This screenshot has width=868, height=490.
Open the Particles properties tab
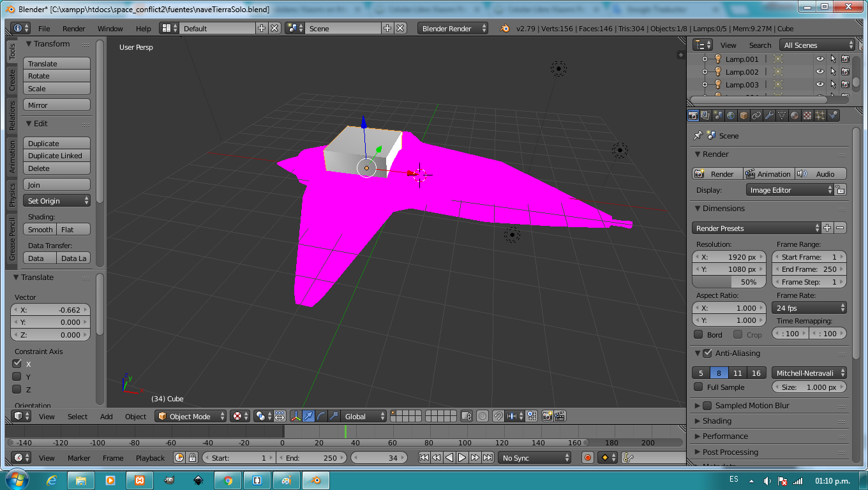coord(820,115)
